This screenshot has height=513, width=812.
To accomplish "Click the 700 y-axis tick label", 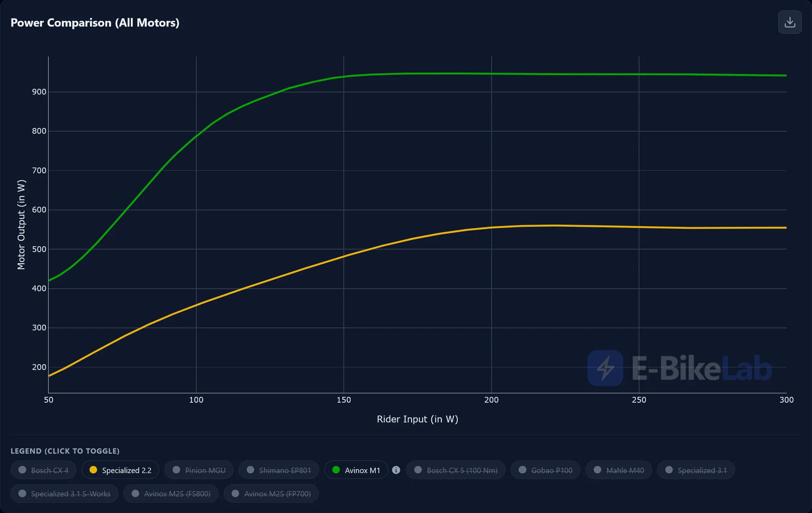I will pos(39,170).
